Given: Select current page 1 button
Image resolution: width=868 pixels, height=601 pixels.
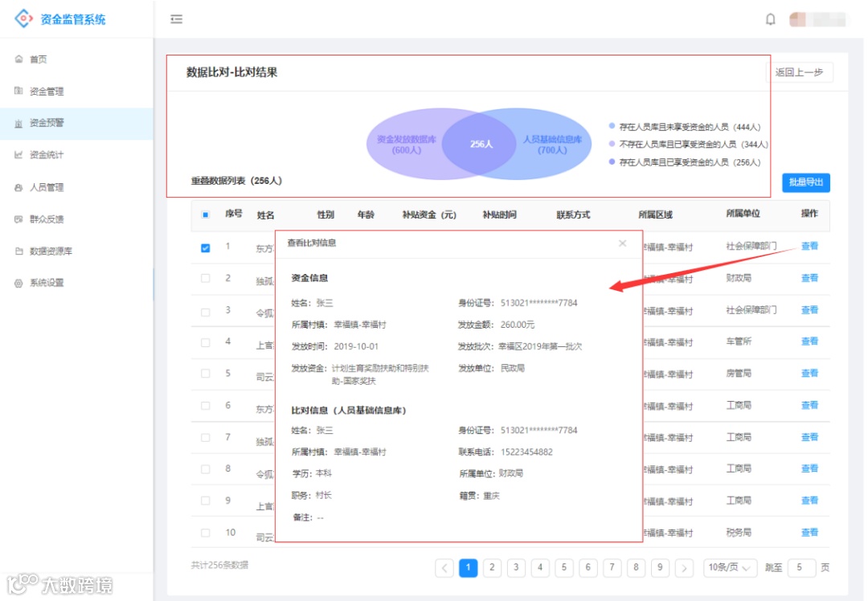Looking at the screenshot, I should (468, 568).
